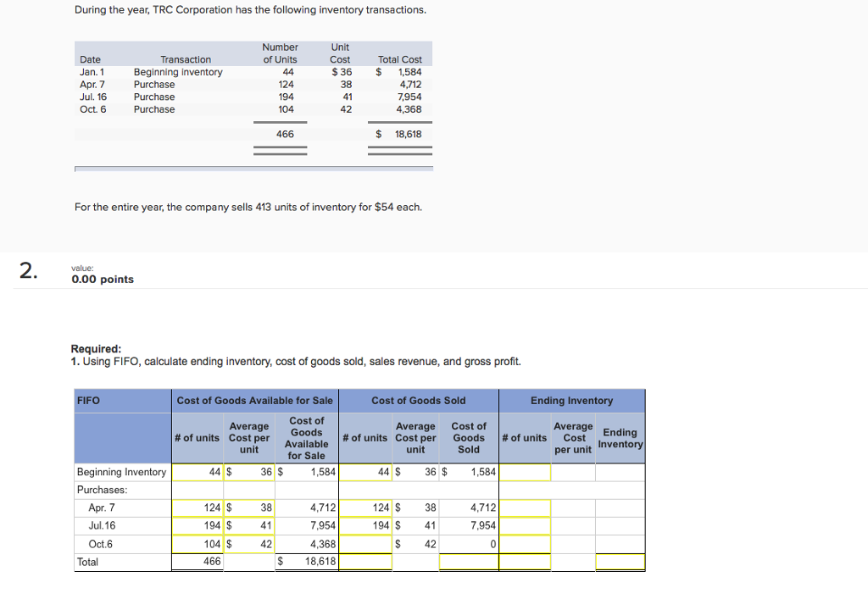Click the Ending Inventory column header

(x=572, y=400)
